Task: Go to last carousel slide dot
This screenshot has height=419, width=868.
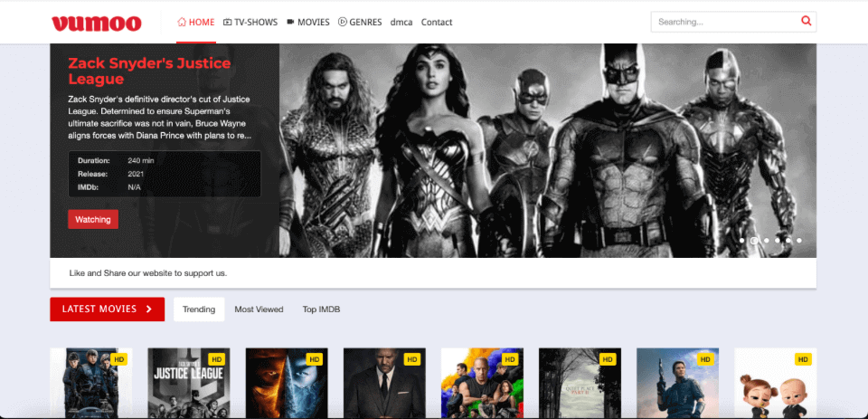Action: pos(799,241)
